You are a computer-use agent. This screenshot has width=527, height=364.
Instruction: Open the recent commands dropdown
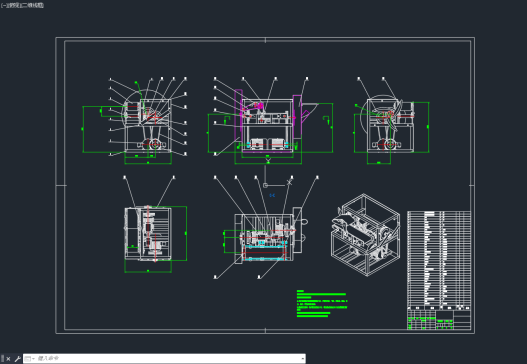click(x=30, y=359)
